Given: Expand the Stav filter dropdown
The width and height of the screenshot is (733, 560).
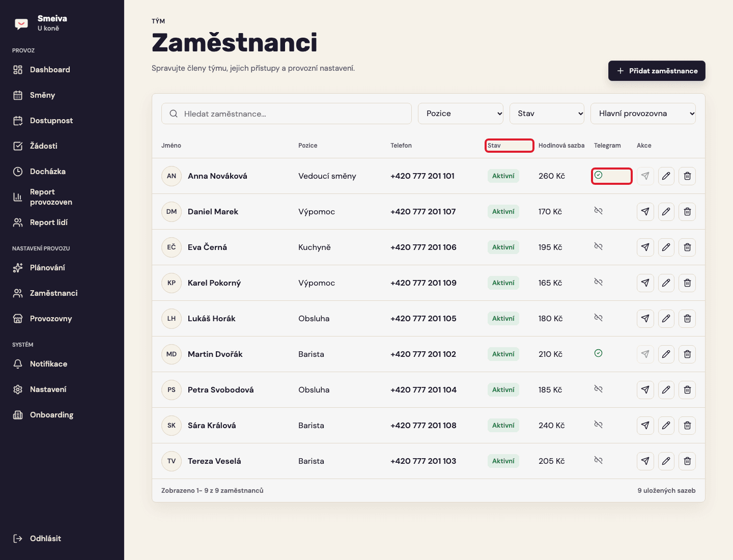Looking at the screenshot, I should coord(547,114).
